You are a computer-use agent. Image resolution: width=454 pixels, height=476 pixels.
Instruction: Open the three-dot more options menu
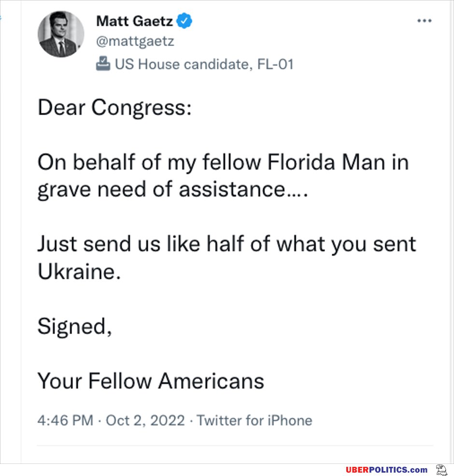click(x=424, y=21)
